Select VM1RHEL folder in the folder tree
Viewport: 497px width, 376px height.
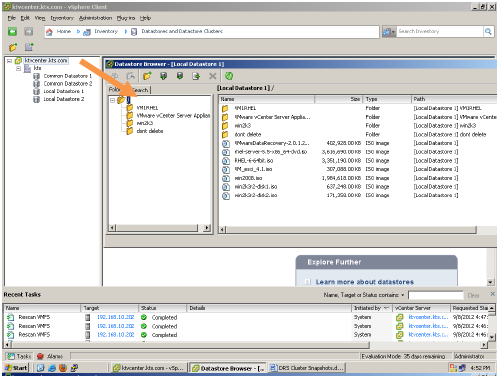147,108
